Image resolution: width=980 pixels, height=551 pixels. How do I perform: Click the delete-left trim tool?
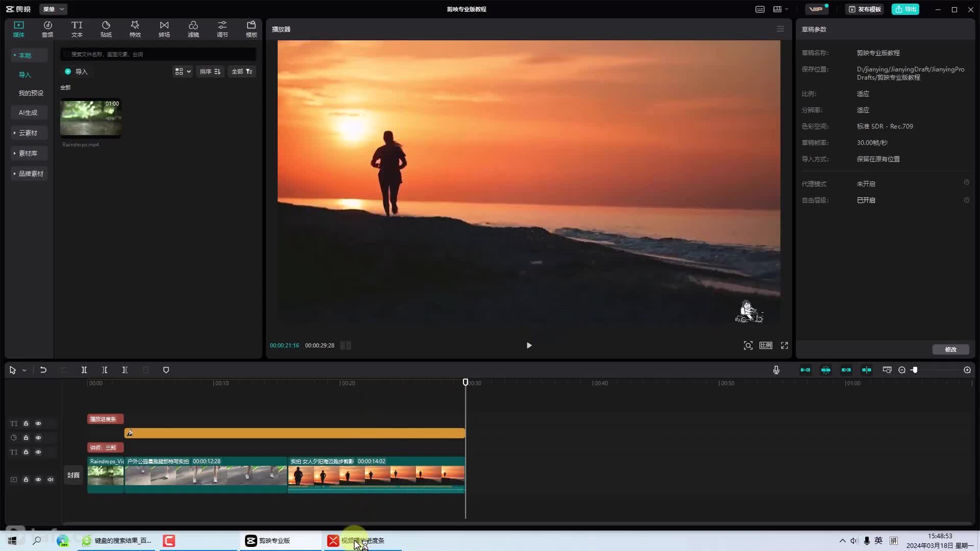pyautogui.click(x=105, y=370)
